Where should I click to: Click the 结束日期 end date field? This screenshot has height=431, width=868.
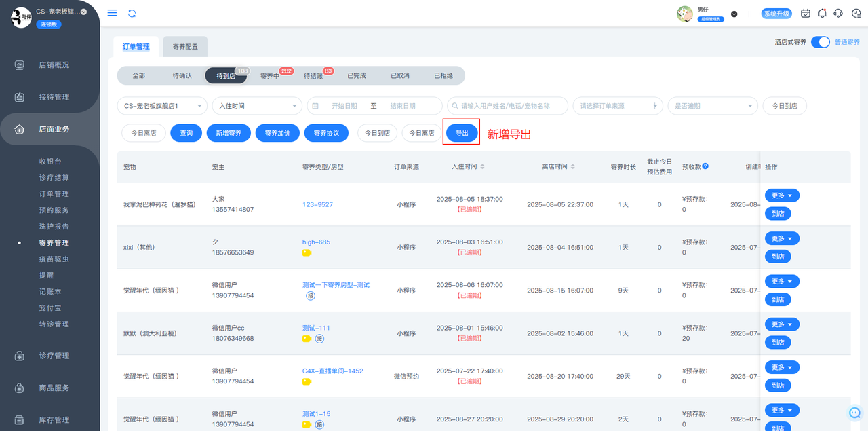tap(402, 106)
